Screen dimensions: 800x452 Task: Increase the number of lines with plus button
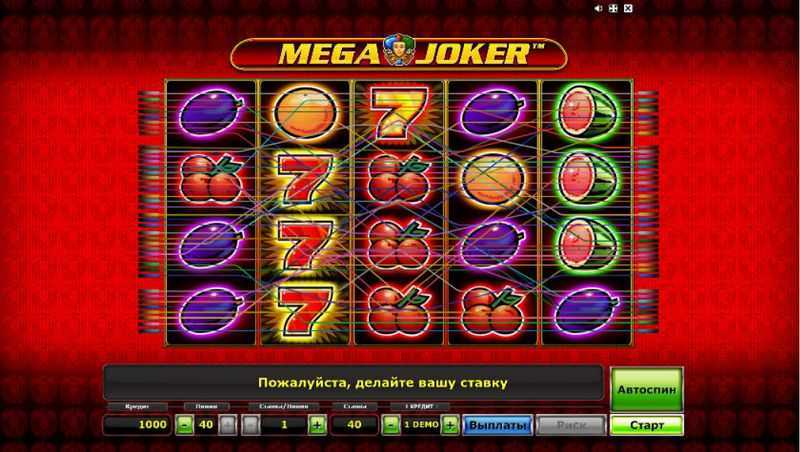228,424
